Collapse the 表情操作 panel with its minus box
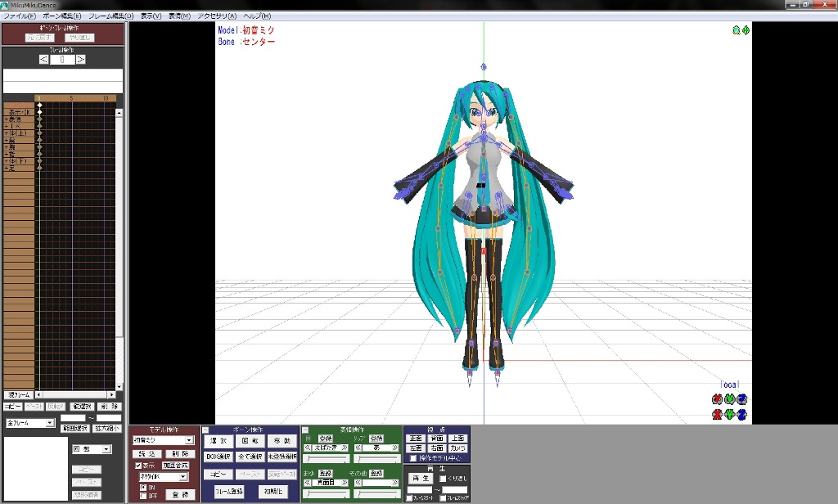This screenshot has width=838, height=504. 306,430
